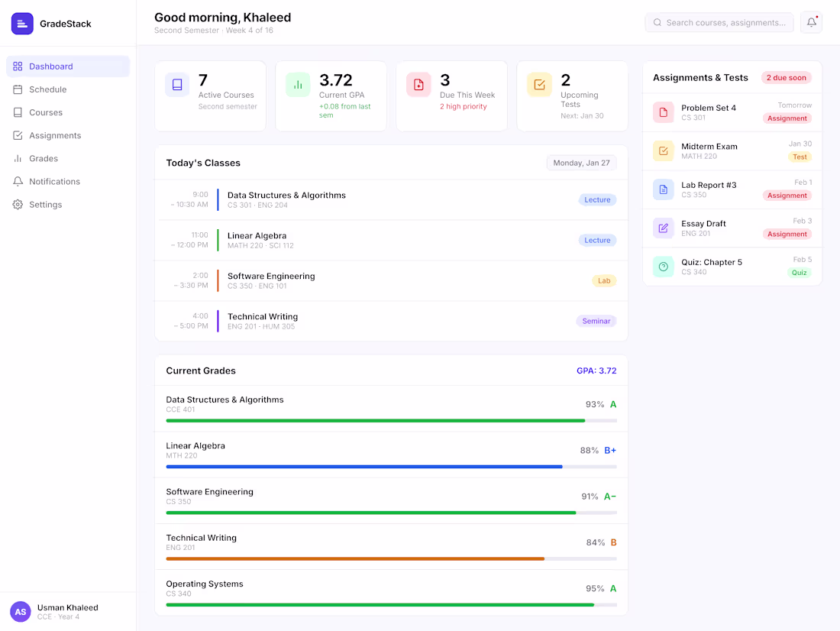Click the notification bell icon
The image size is (840, 631).
[x=811, y=22]
